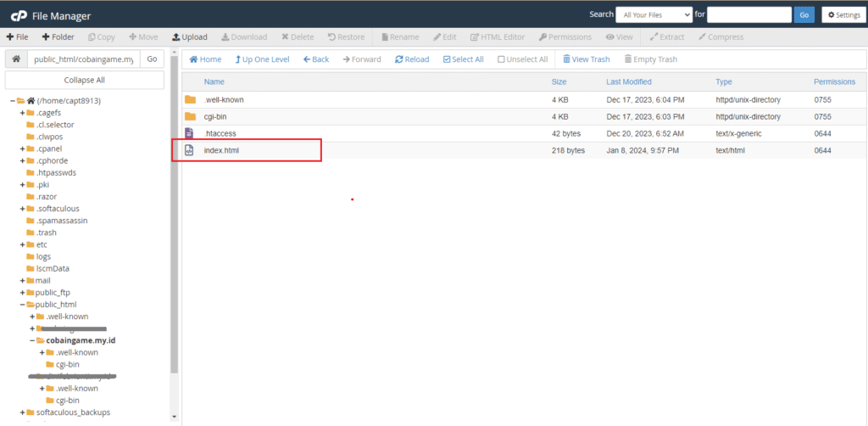Viewport: 868px width, 426px height.
Task: Click Empty Trash
Action: pos(650,59)
